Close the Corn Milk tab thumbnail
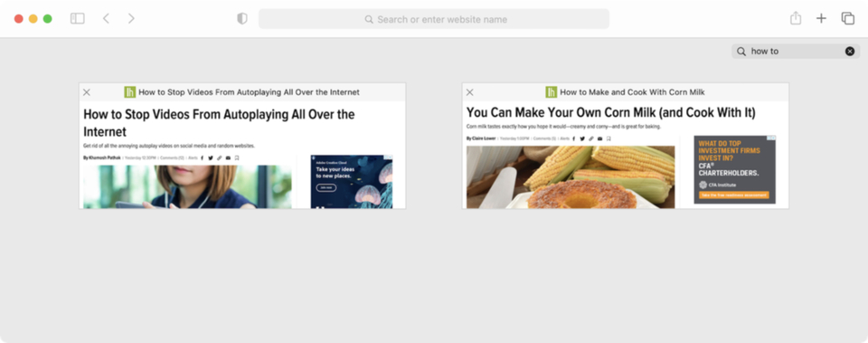This screenshot has width=868, height=343. coord(470,92)
